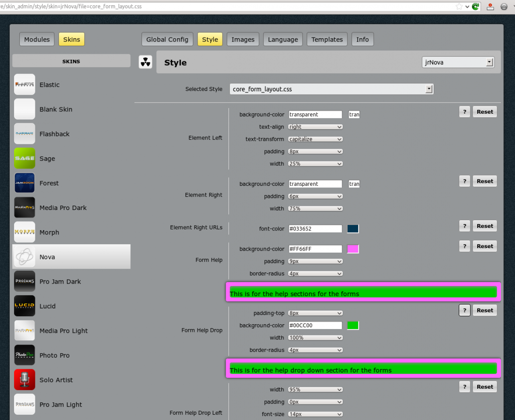515x420 pixels.
Task: Reset the Element Left styles
Action: pos(484,112)
